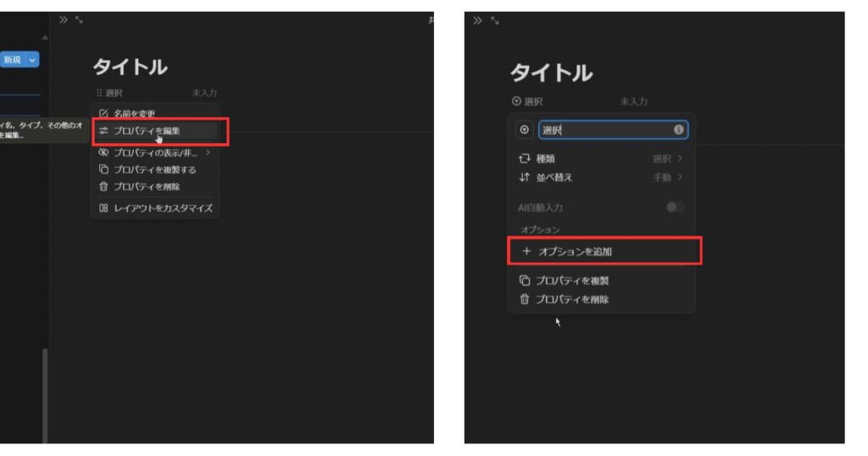Click the trash icon in the left menu
The image size is (868, 456).
pos(103,186)
